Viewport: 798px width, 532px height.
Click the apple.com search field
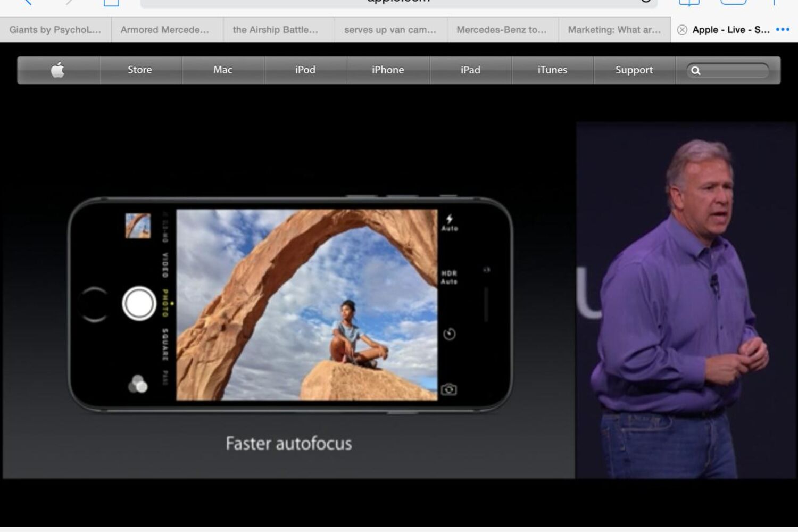pyautogui.click(x=728, y=70)
